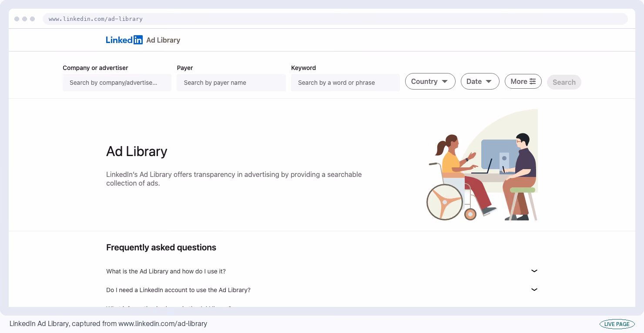The height and width of the screenshot is (333, 644).
Task: Expand 'What is the Ad Library' question
Action: click(322, 271)
